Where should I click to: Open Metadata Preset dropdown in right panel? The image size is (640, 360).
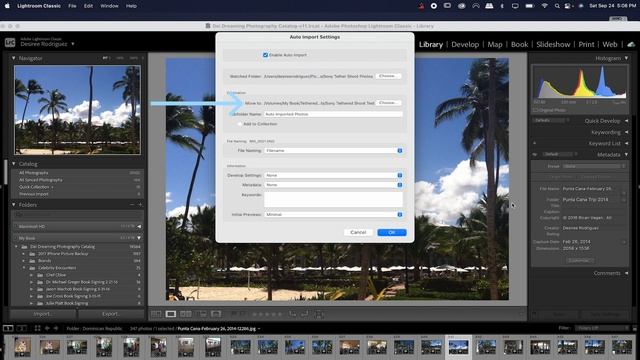click(x=594, y=166)
